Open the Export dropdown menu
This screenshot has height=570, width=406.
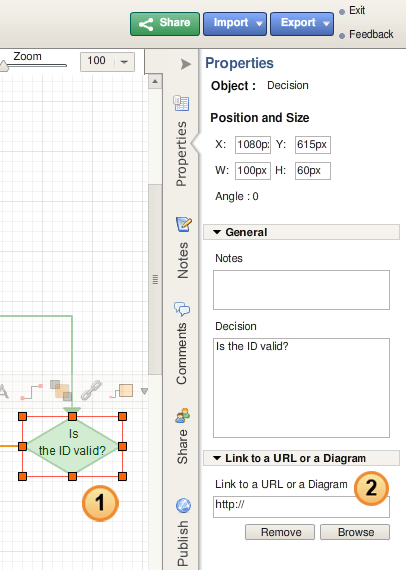coord(302,24)
